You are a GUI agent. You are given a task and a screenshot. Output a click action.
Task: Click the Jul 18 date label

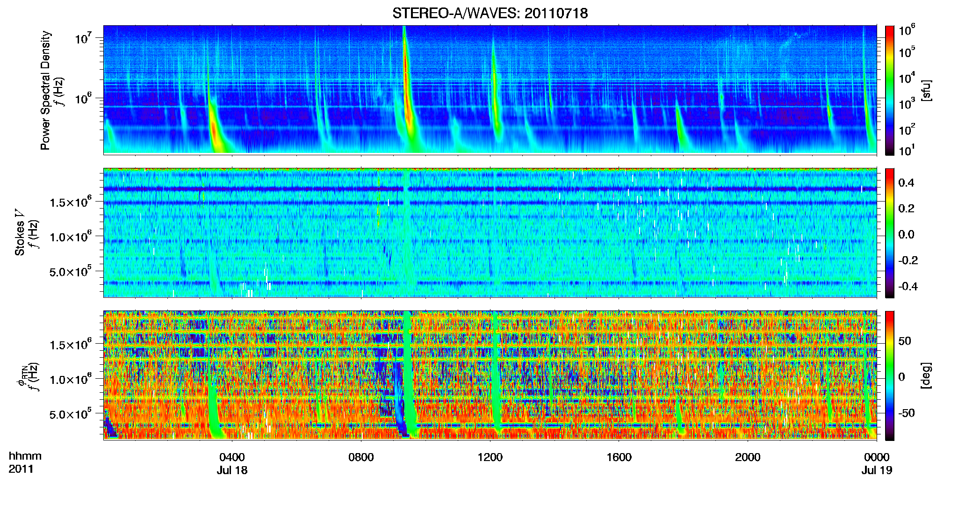click(232, 470)
